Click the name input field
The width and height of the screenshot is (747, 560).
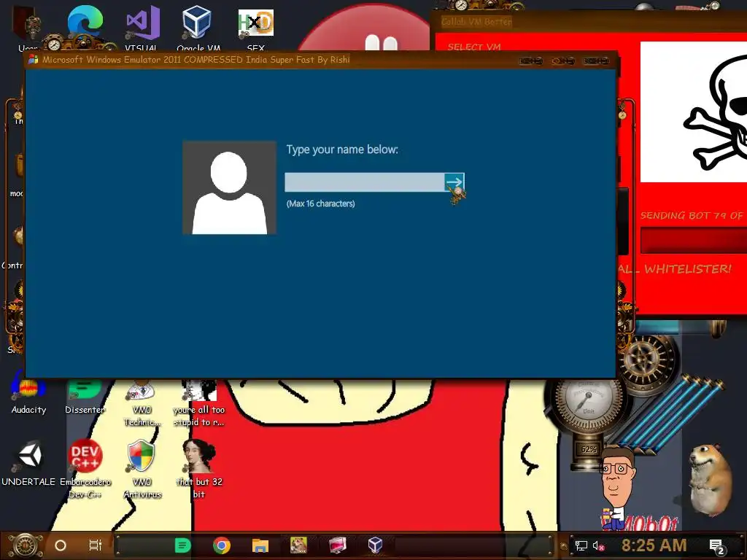point(365,182)
